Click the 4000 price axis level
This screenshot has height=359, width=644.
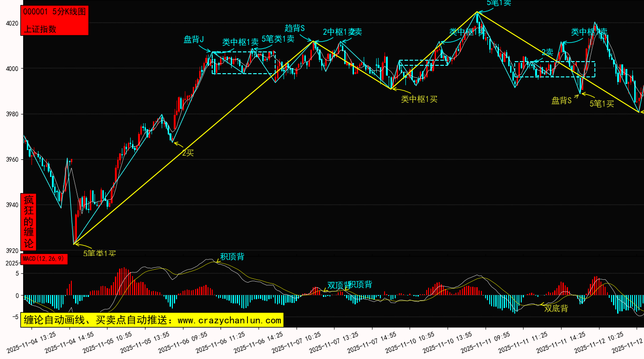(x=12, y=69)
